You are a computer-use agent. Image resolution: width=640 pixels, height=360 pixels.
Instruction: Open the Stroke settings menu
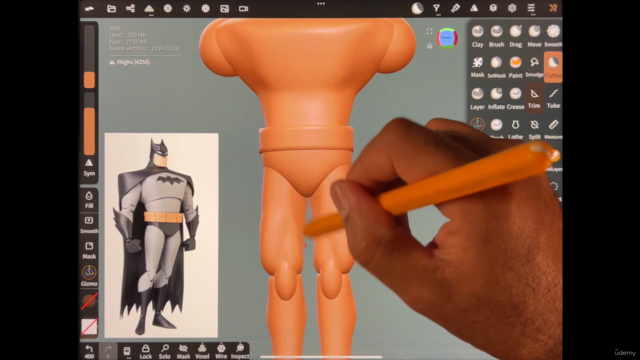click(436, 8)
